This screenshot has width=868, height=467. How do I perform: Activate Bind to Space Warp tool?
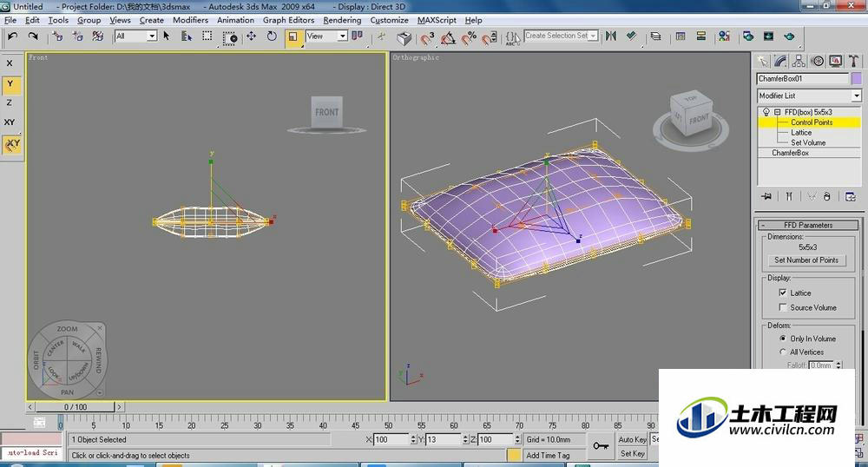tap(97, 36)
